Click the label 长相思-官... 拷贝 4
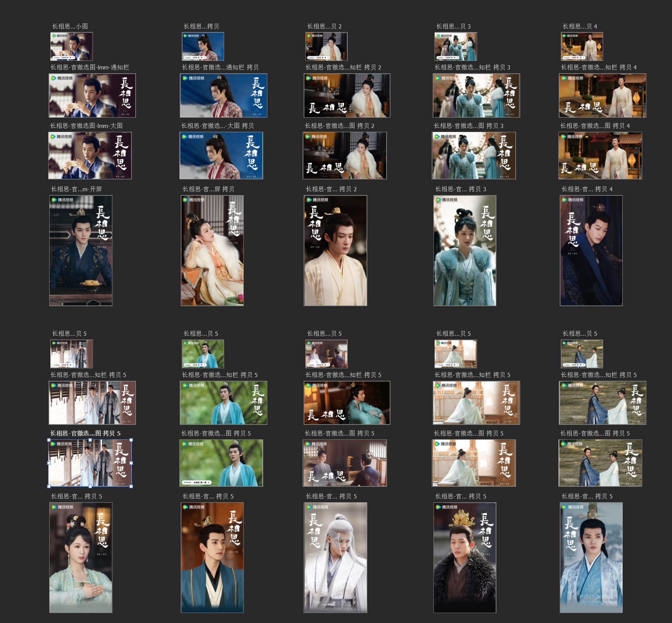 point(587,189)
